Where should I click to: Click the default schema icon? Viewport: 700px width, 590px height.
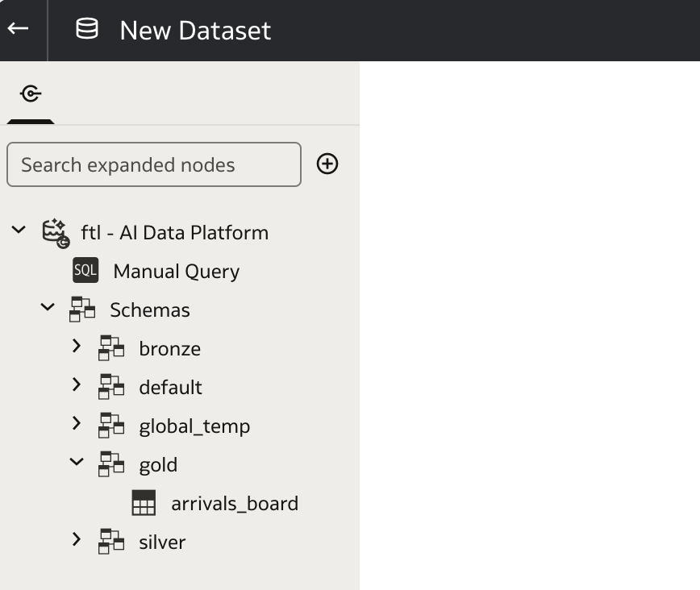111,387
